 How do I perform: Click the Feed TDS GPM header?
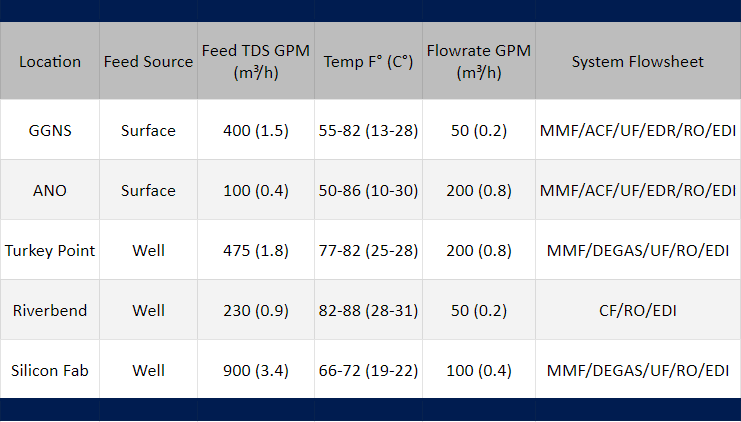coord(256,61)
